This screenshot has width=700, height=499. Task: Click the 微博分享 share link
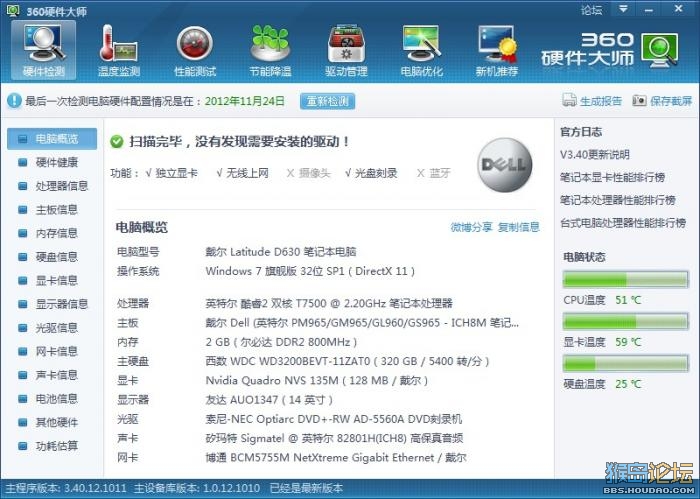coord(471,228)
